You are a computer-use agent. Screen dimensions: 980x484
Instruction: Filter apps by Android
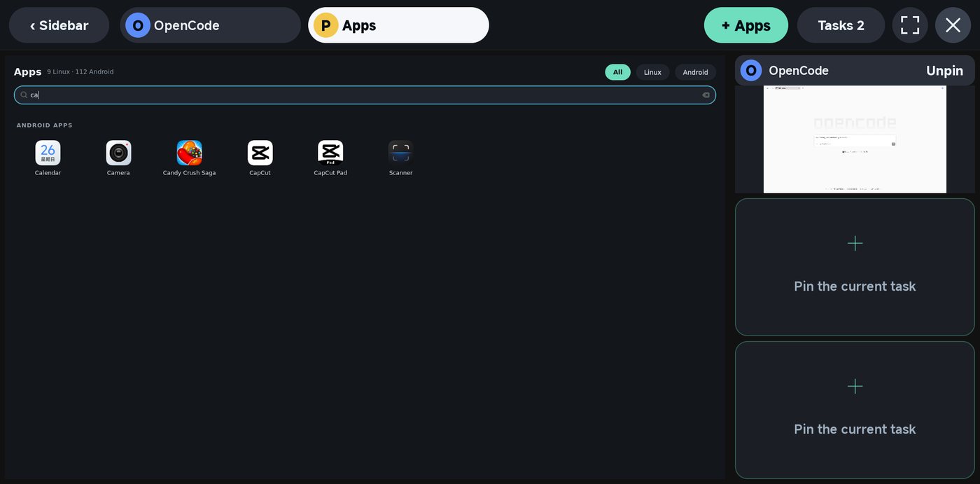click(x=695, y=72)
